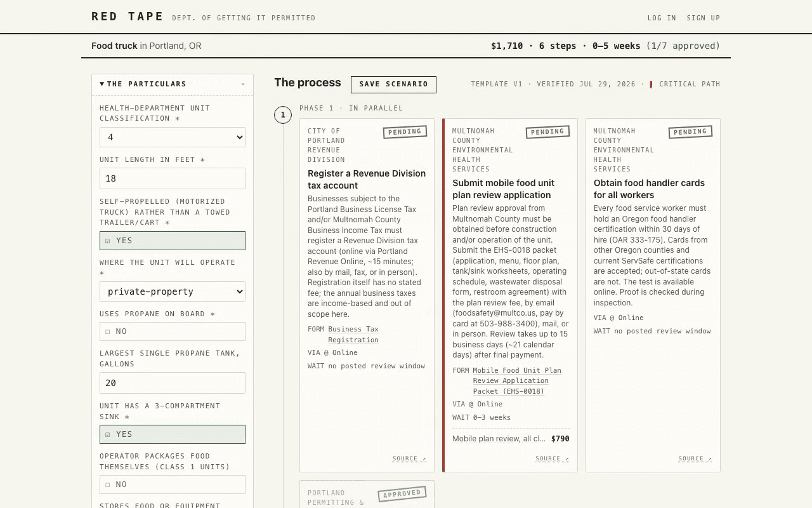Save the current scenario
Viewport: 812px width, 508px height.
[393, 84]
